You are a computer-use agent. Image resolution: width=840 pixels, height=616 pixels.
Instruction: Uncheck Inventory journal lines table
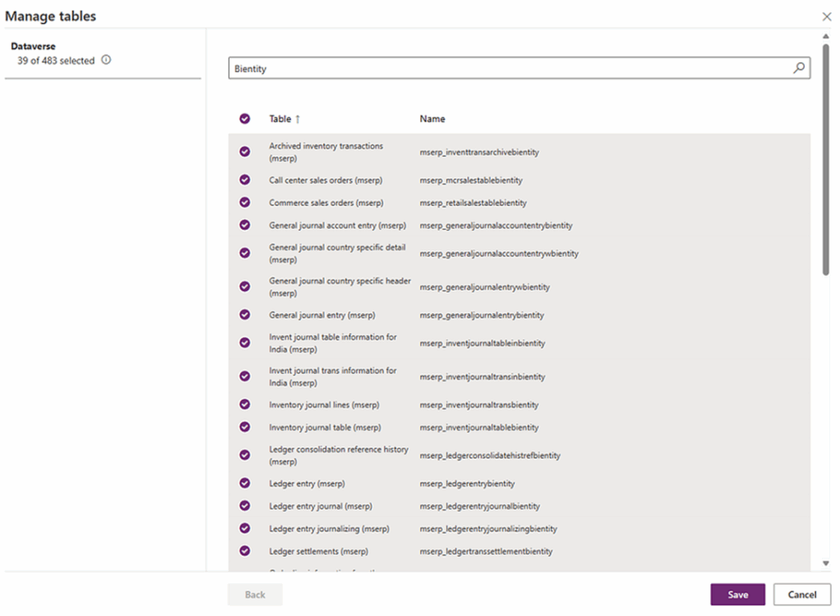244,404
